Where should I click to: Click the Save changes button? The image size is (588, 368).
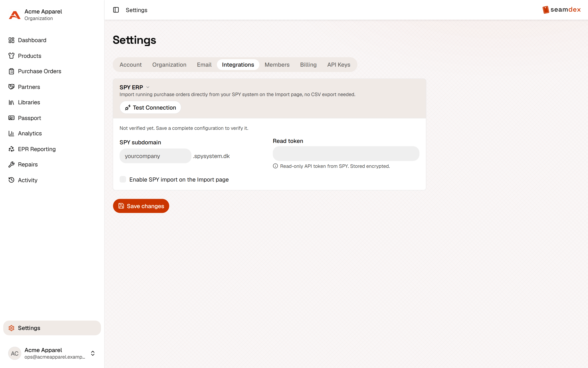(x=141, y=206)
